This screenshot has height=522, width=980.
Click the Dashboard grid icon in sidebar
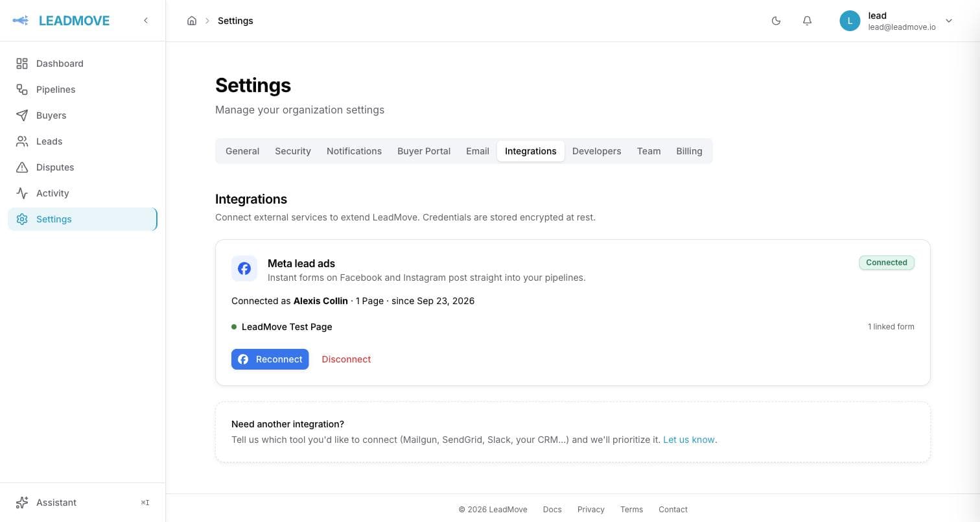(22, 64)
